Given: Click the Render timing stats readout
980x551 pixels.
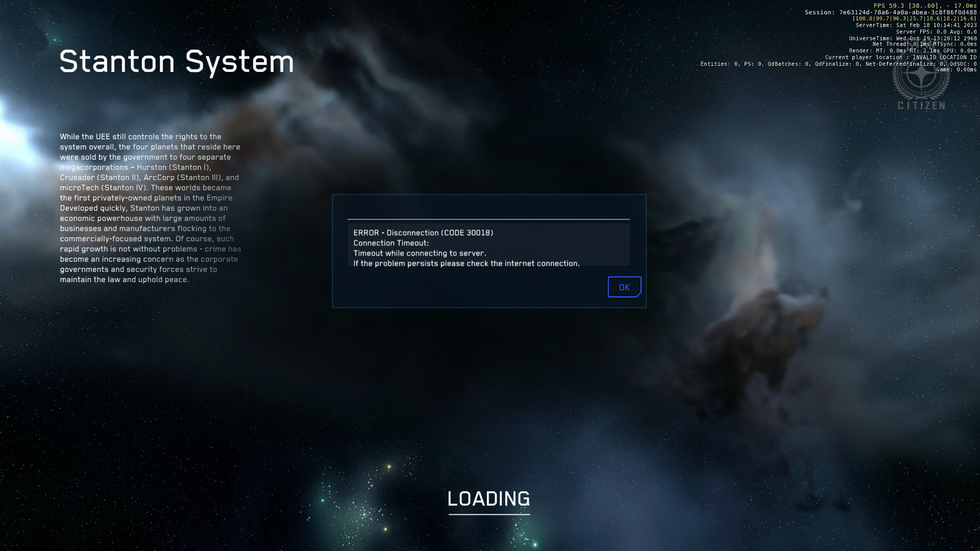Looking at the screenshot, I should click(x=914, y=51).
